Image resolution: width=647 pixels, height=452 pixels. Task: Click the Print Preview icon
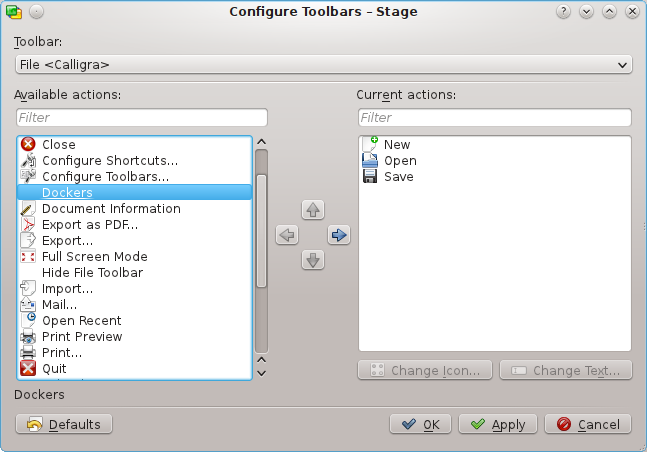pos(28,337)
